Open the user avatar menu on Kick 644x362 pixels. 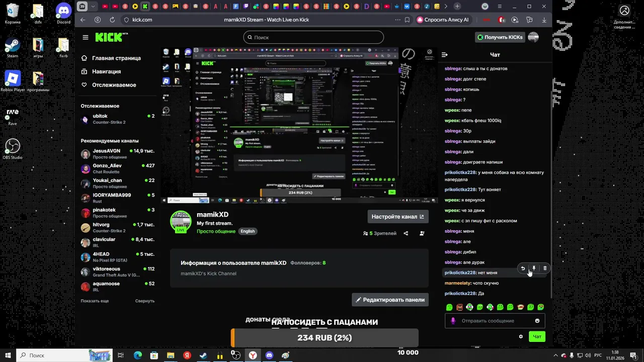click(533, 37)
